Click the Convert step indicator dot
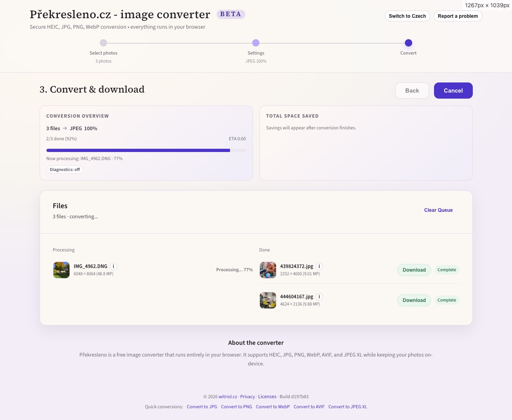This screenshot has height=420, width=512. (x=408, y=43)
